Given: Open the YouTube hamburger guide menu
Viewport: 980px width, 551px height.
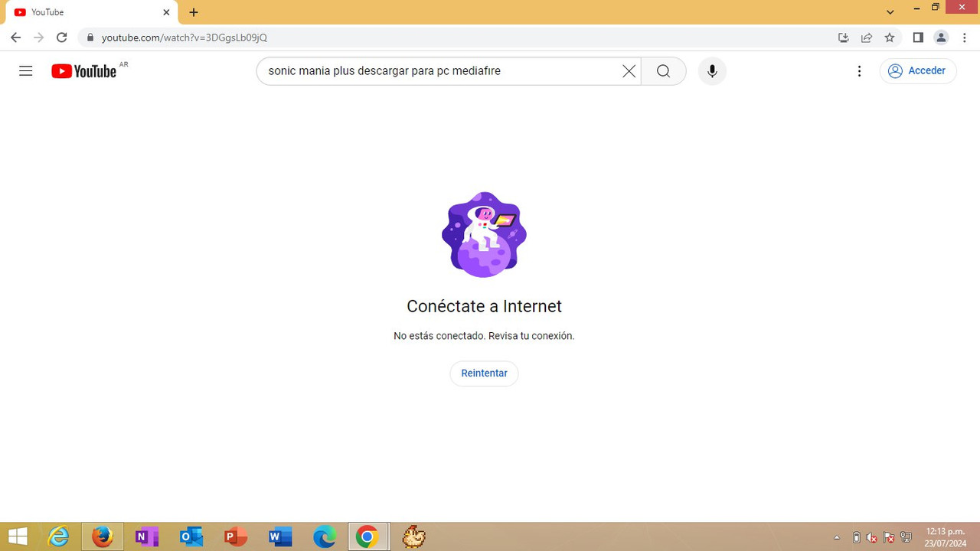Looking at the screenshot, I should 26,71.
